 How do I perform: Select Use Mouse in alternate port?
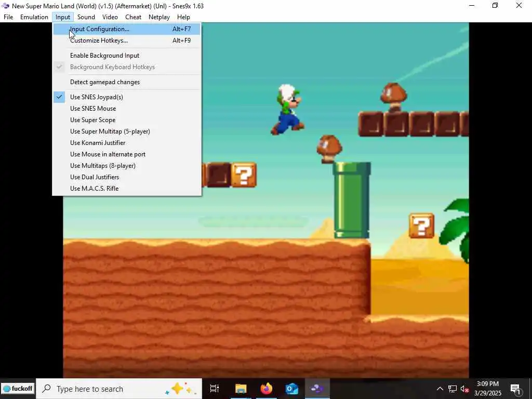(x=127, y=154)
